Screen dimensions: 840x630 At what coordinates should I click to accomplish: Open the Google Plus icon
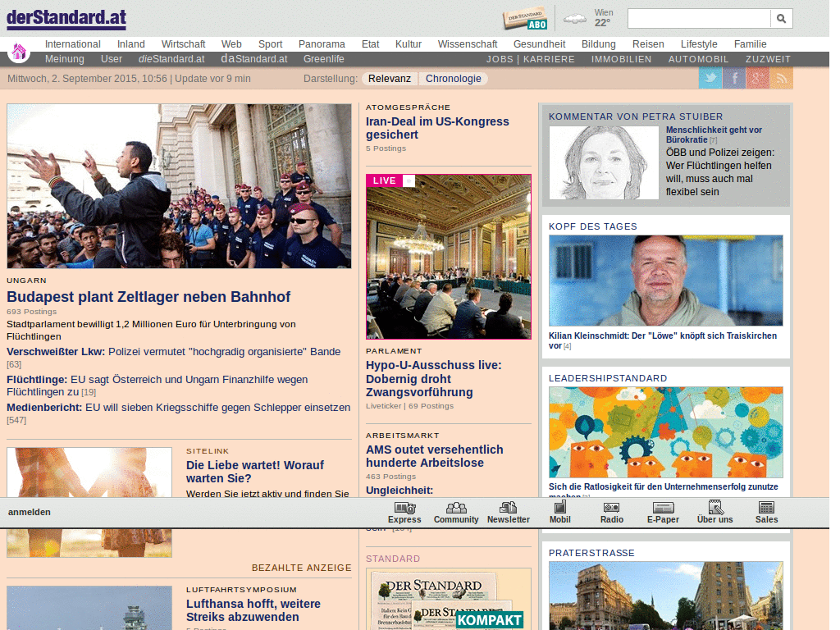click(757, 78)
